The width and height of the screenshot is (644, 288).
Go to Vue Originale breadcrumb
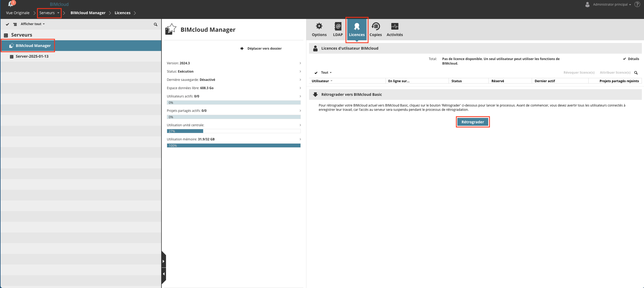18,13
